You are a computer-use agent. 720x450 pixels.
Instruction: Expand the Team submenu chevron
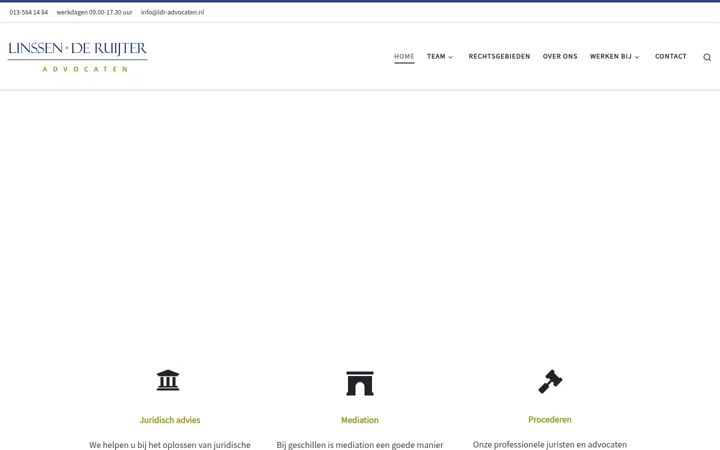pyautogui.click(x=450, y=57)
